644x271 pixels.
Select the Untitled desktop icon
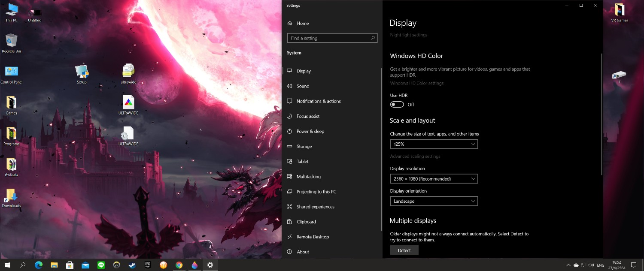(35, 15)
